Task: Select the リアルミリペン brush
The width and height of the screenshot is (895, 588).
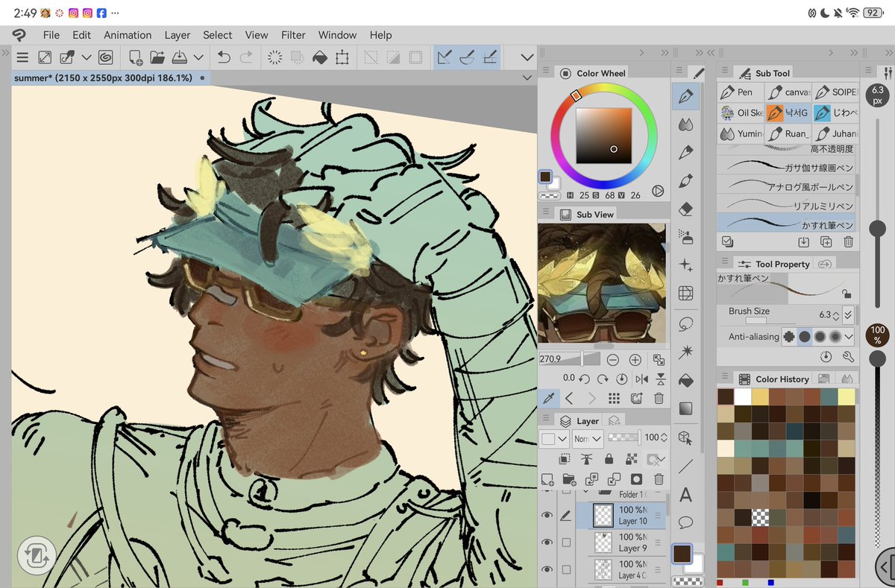Action: pyautogui.click(x=787, y=205)
